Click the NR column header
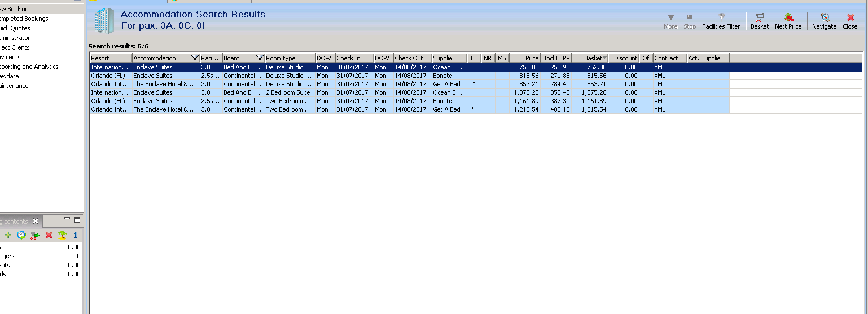Viewport: 868px width, 314px height. (488, 58)
